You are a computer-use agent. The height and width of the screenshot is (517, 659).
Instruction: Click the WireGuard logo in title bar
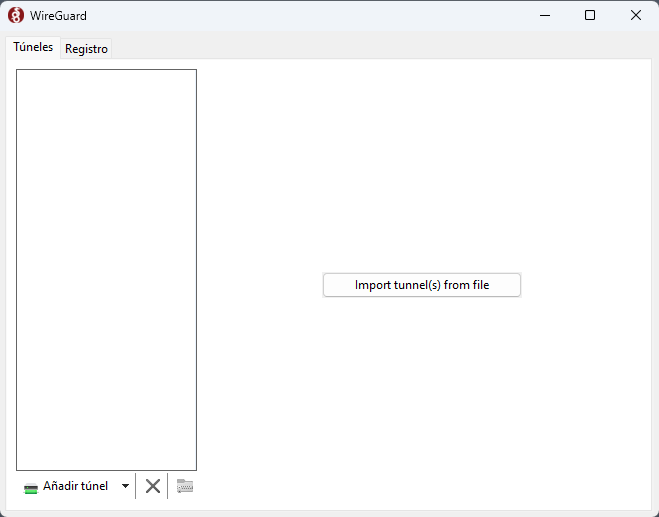tap(16, 15)
